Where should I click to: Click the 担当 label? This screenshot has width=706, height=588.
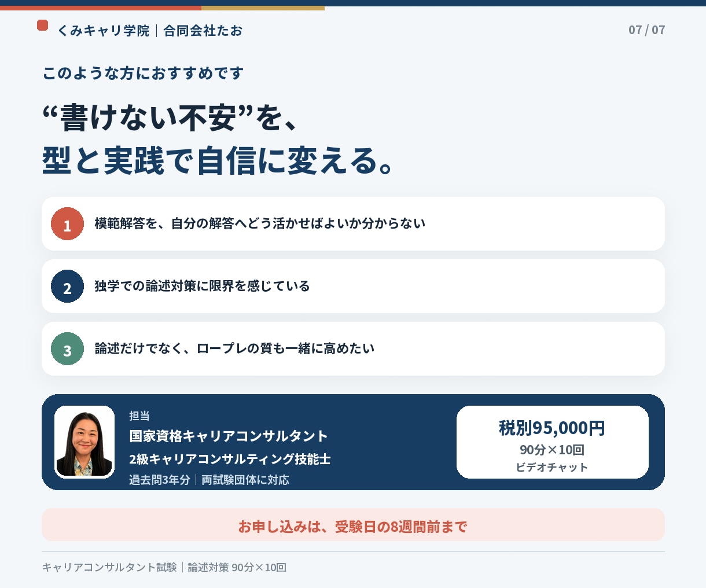(139, 416)
